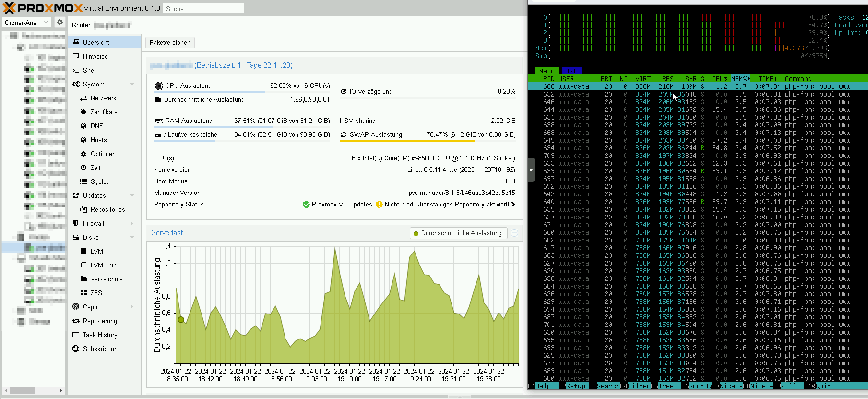
Task: Click the Updates refresh icon
Action: tap(76, 195)
